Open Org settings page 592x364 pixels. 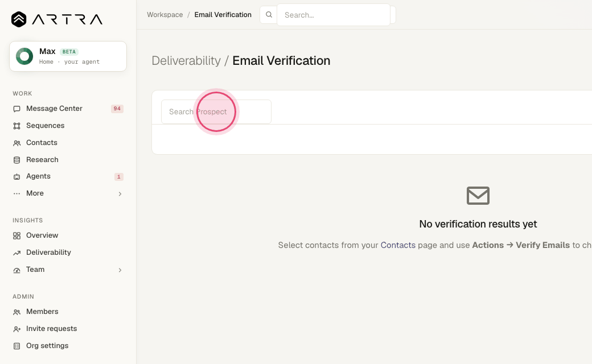[x=68, y=346]
